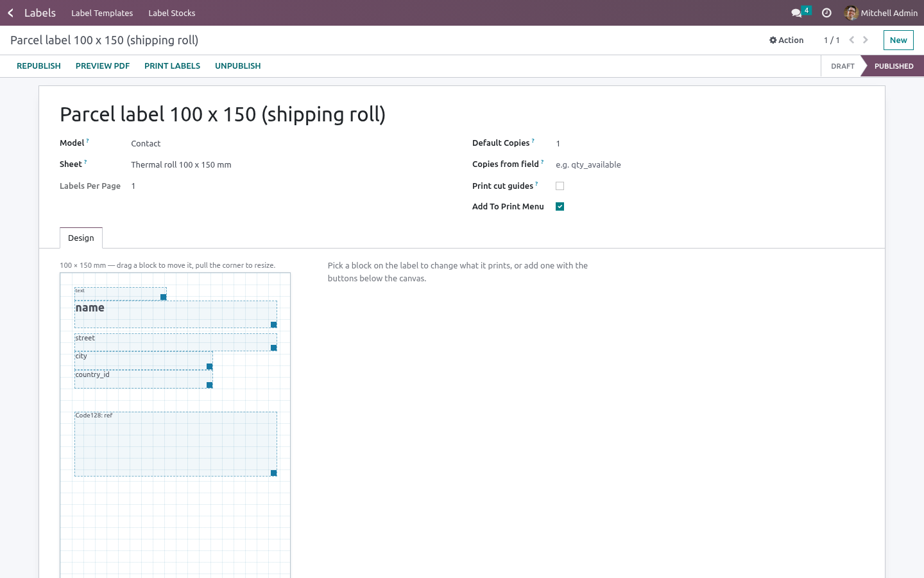Open the Model field Contact

pyautogui.click(x=146, y=143)
